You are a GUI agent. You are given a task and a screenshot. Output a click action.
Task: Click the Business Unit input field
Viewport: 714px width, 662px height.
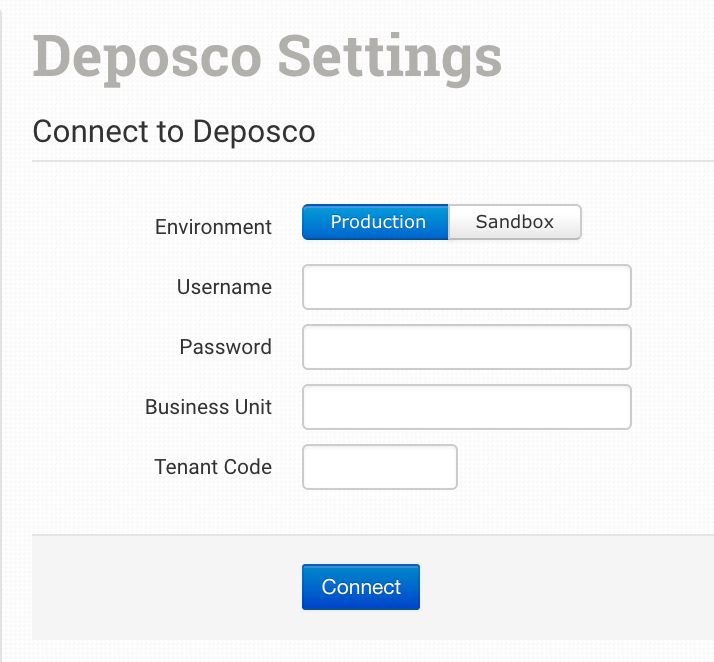(x=466, y=407)
